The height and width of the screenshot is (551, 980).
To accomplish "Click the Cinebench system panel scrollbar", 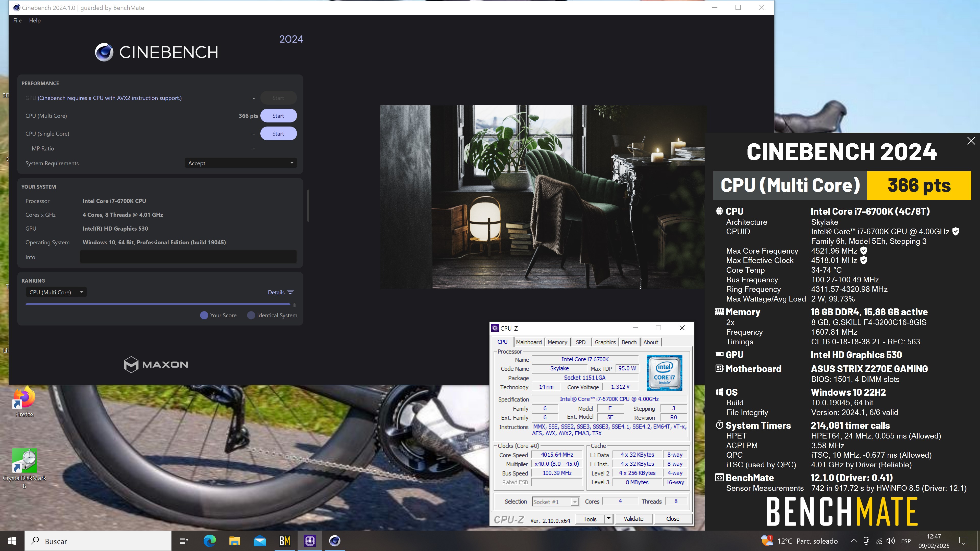I will [308, 205].
